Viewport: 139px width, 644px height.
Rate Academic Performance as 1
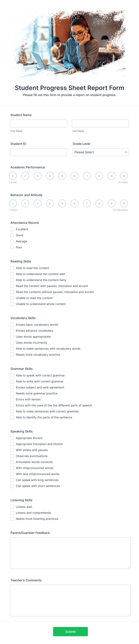click(x=13, y=176)
